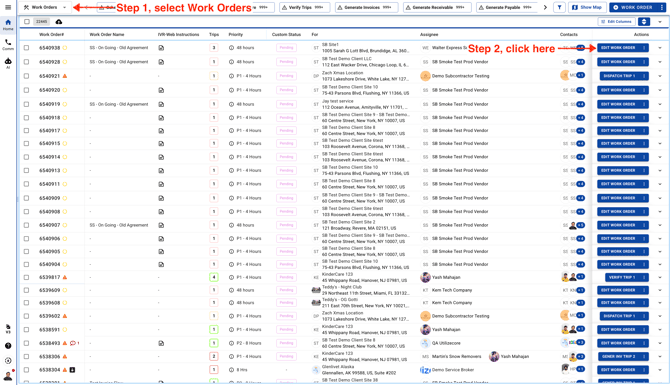670x385 pixels.
Task: Click the Edit Columns button
Action: pos(616,21)
